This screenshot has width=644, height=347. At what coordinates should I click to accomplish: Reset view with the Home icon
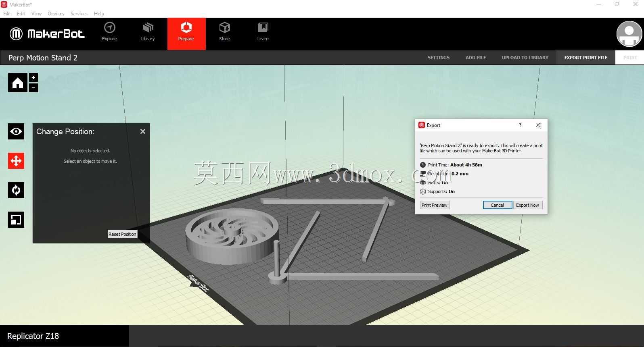(x=18, y=83)
